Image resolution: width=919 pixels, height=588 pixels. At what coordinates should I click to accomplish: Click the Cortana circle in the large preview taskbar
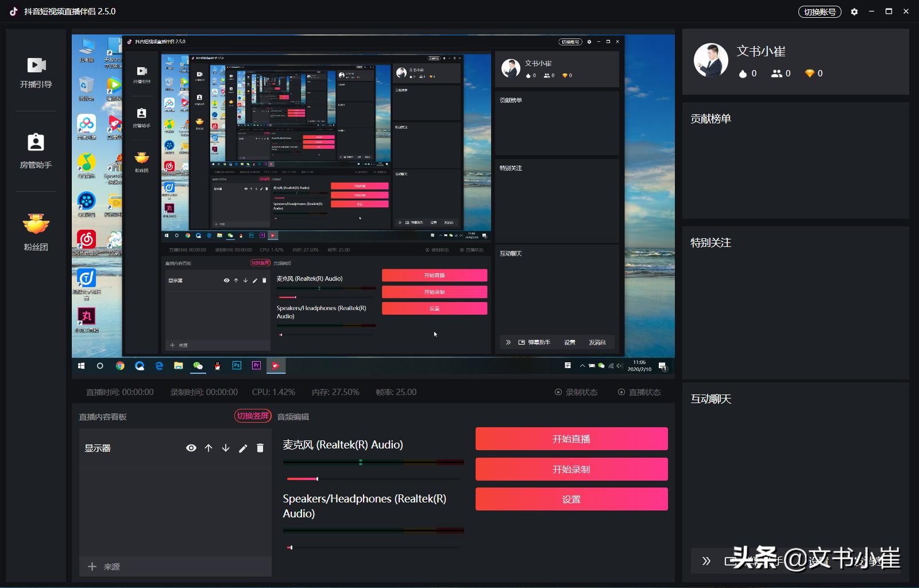(100, 366)
